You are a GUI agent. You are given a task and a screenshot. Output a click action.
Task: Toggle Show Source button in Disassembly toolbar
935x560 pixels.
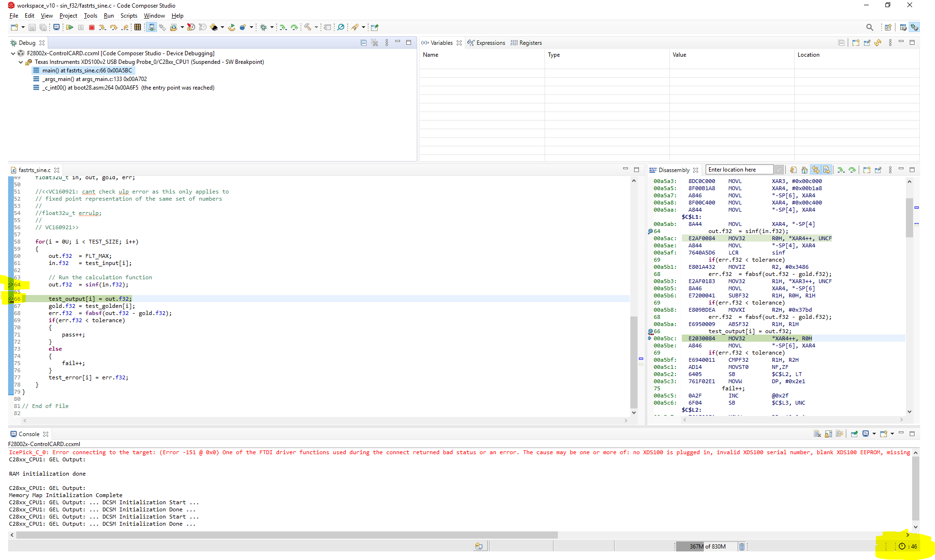point(827,170)
